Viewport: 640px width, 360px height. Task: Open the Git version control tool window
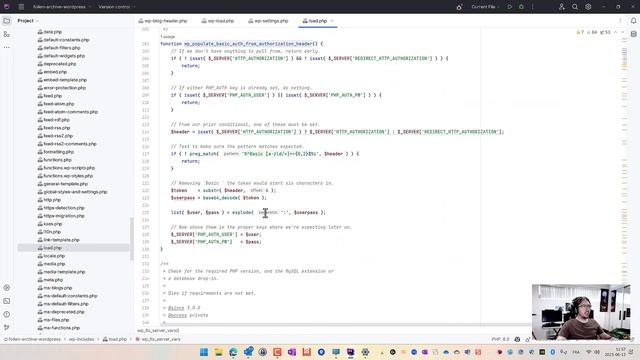[7, 327]
